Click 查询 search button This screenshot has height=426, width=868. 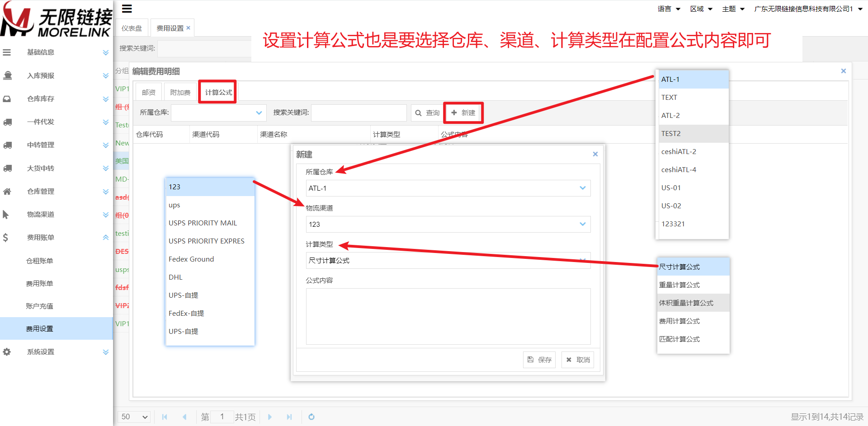pyautogui.click(x=427, y=113)
